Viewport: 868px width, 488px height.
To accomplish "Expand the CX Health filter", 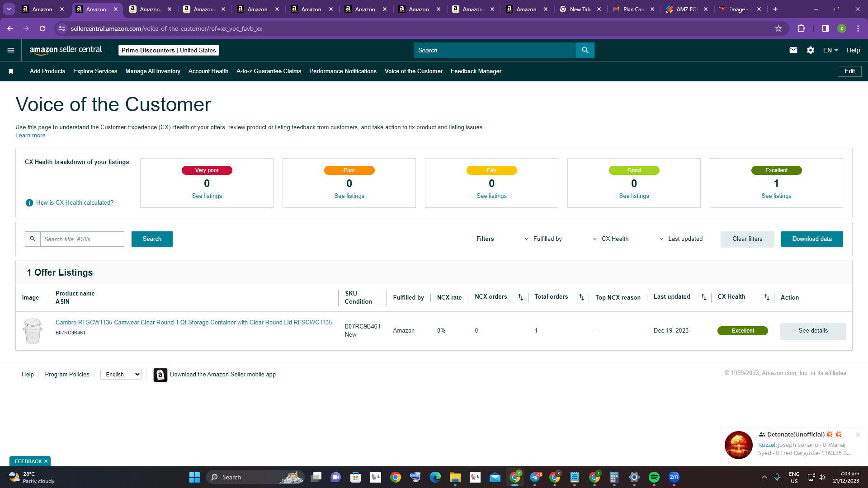I will tap(611, 239).
